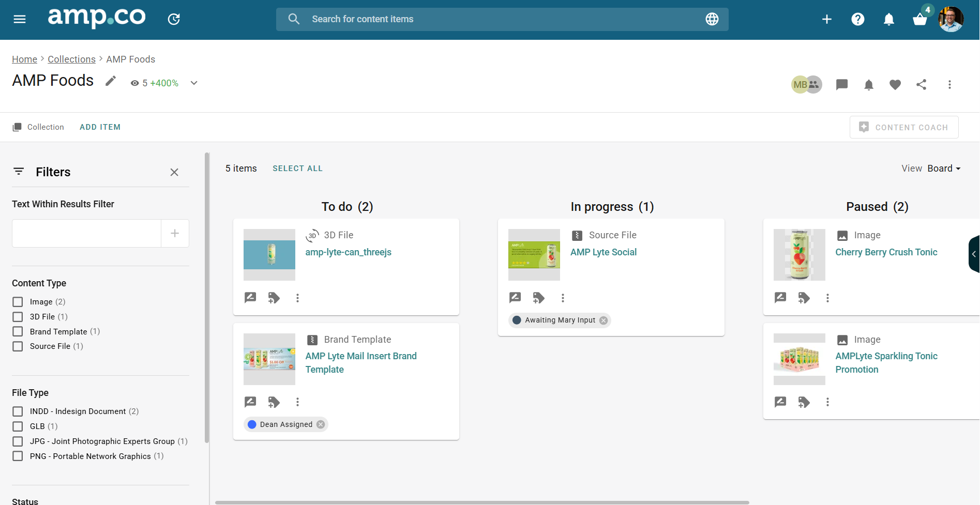Open AMP Lyte Mail Insert Brand Template link
Image resolution: width=980 pixels, height=505 pixels.
pyautogui.click(x=361, y=363)
